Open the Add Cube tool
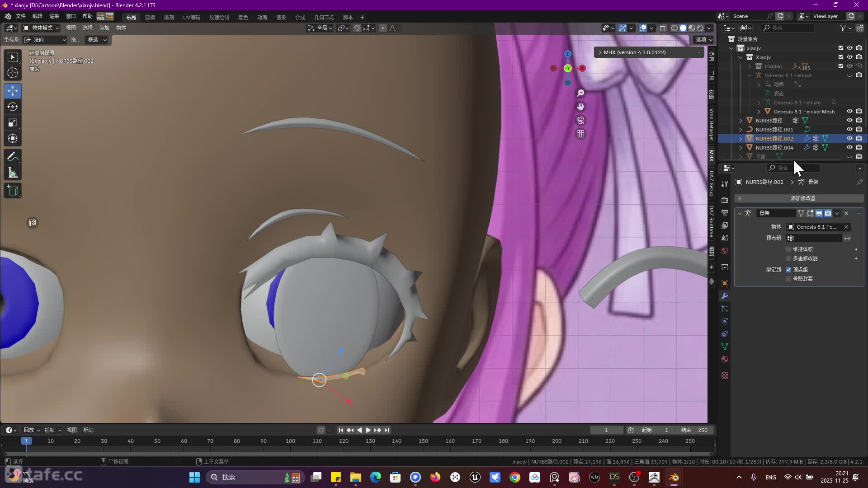Screen dimensions: 868x488 [13, 191]
